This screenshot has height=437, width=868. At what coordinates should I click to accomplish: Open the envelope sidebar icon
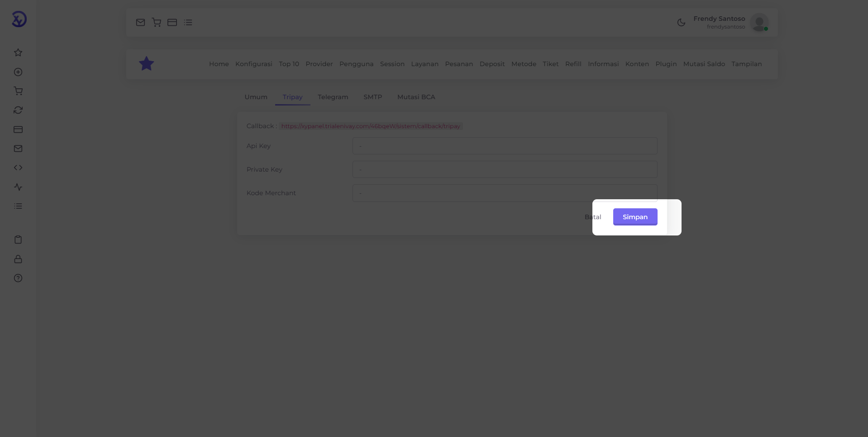pyautogui.click(x=18, y=149)
